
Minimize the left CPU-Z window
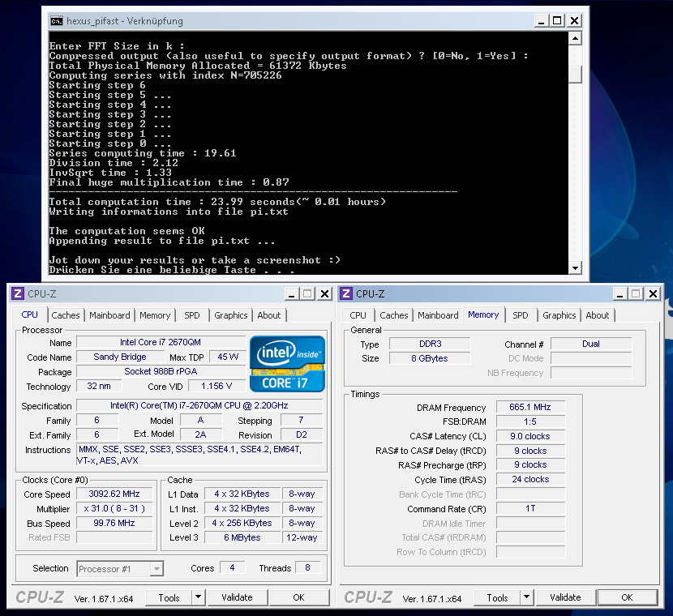(x=291, y=294)
